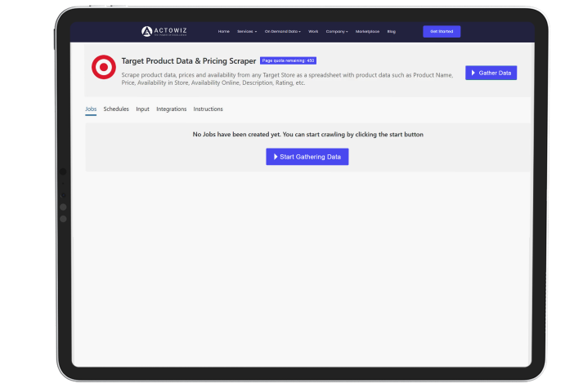Click the Get Started button
The height and width of the screenshot is (392, 583).
click(442, 32)
